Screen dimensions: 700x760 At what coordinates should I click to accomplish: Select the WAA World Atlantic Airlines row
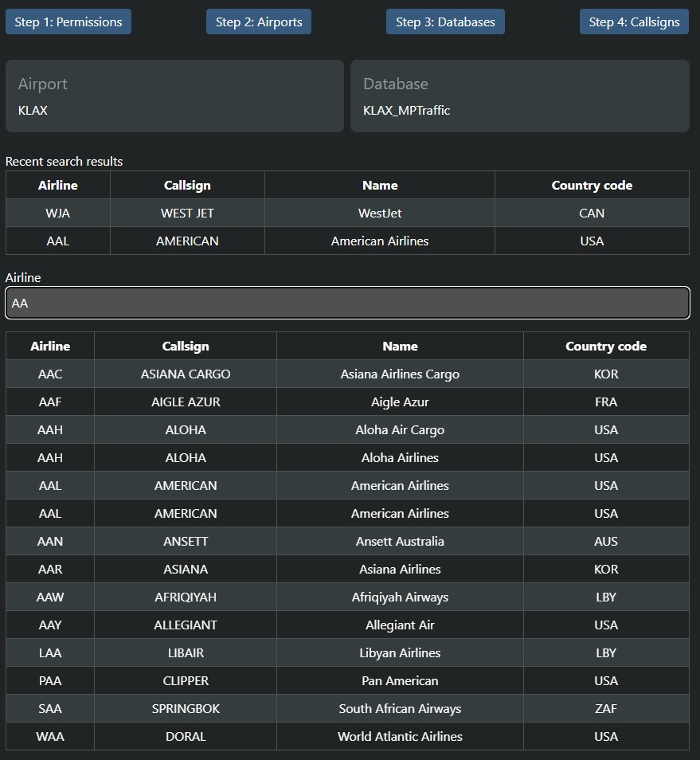347,736
